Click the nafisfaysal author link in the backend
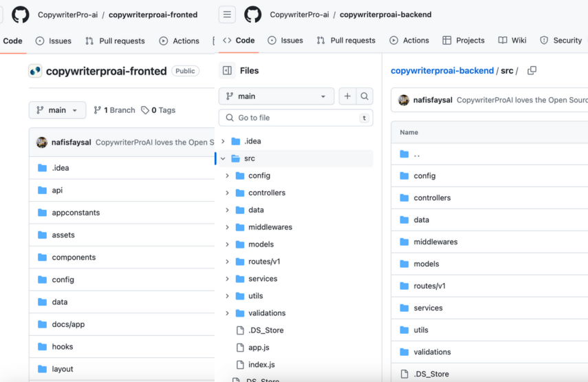Image resolution: width=588 pixels, height=382 pixels. (x=433, y=100)
